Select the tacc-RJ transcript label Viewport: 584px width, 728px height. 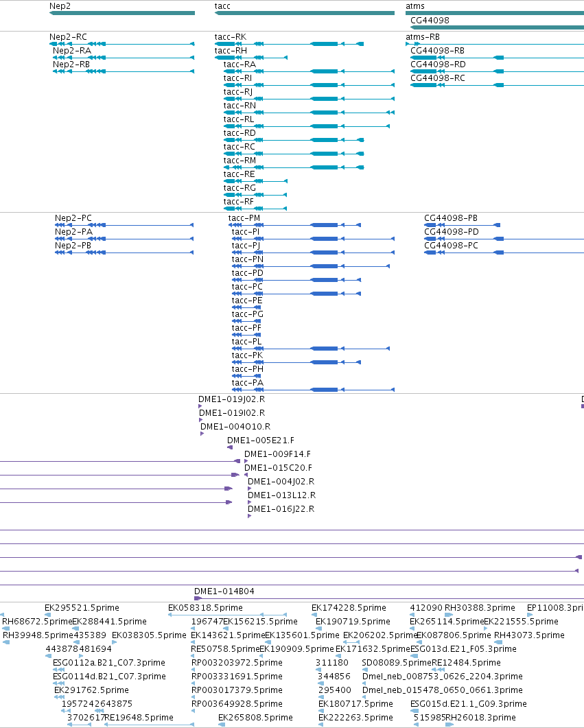[238, 92]
